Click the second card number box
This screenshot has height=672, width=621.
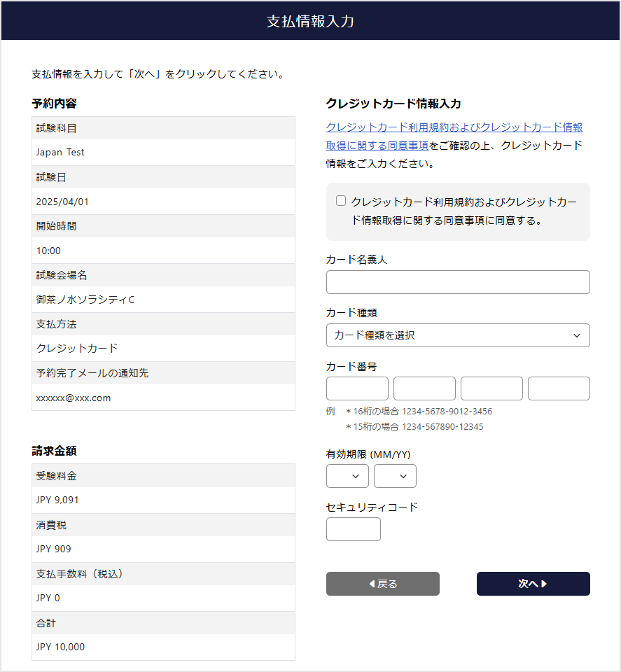coord(424,388)
